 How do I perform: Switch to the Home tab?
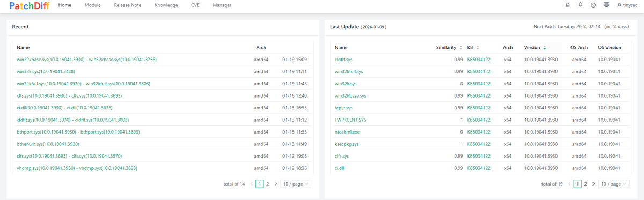click(64, 5)
